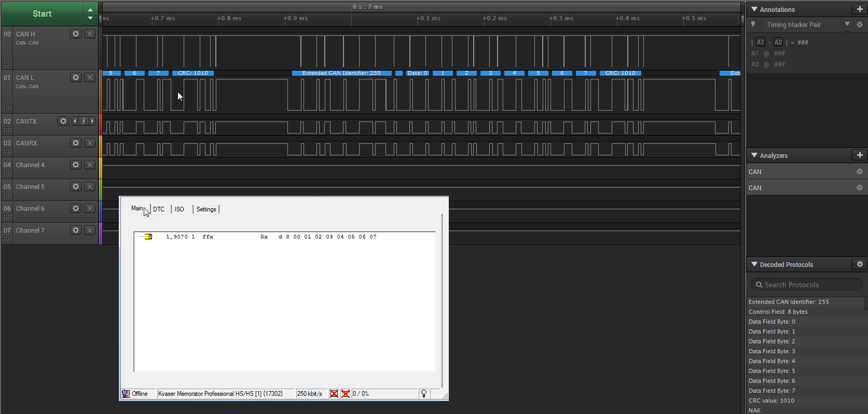Click 'Extended CAN Identifier: 255' waveform bubble
The height and width of the screenshot is (414, 868).
(x=342, y=73)
